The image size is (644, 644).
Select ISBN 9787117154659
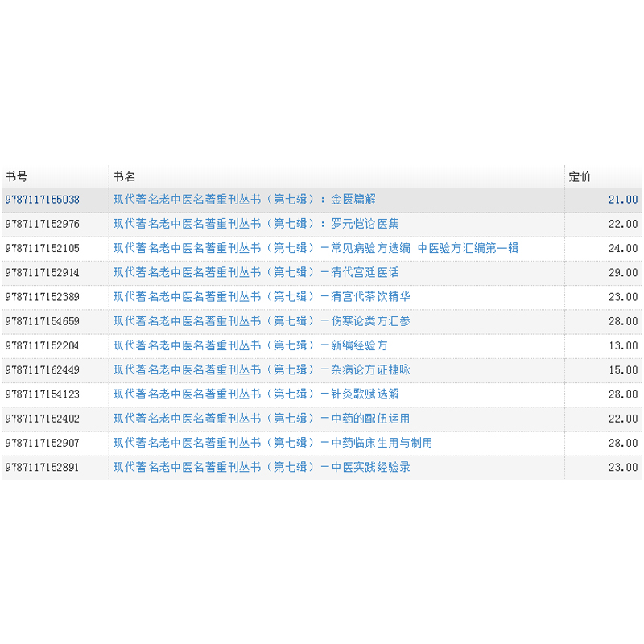point(43,321)
